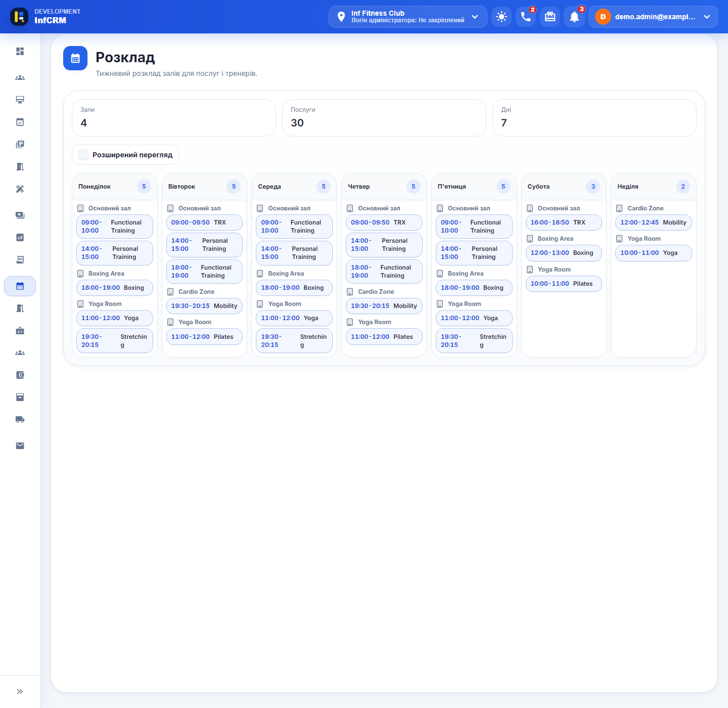Click the Понеділок count badge 5
This screenshot has width=728, height=708.
coord(144,187)
